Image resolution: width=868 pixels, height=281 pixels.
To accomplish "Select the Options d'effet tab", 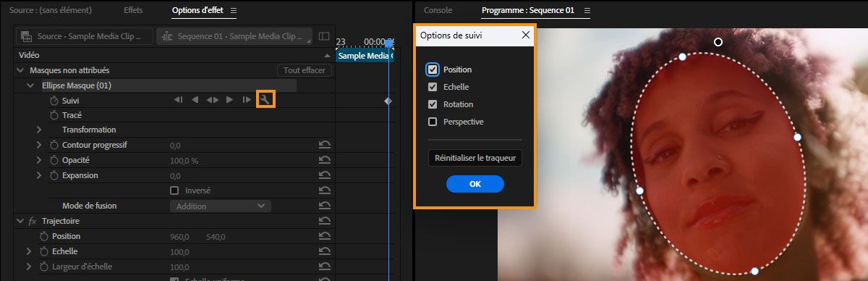I will coord(197,11).
